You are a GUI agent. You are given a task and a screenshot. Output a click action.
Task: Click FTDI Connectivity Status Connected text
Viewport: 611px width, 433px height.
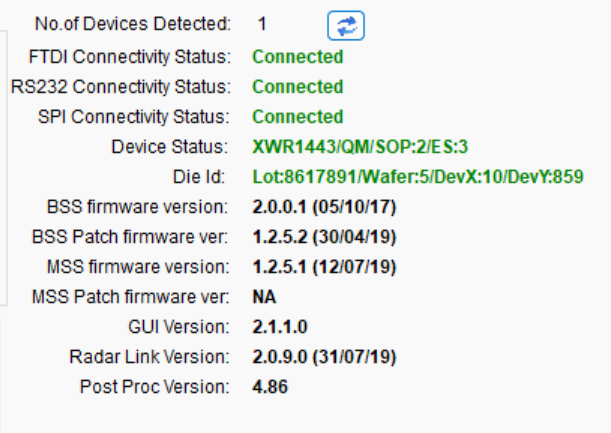pyautogui.click(x=298, y=57)
